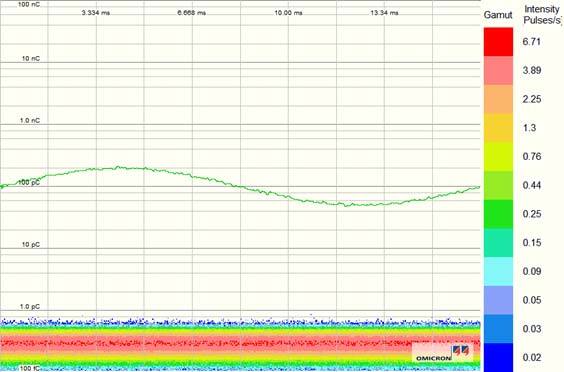The width and height of the screenshot is (564, 372).
Task: Select the 6.668 ms axis label
Action: pos(192,13)
